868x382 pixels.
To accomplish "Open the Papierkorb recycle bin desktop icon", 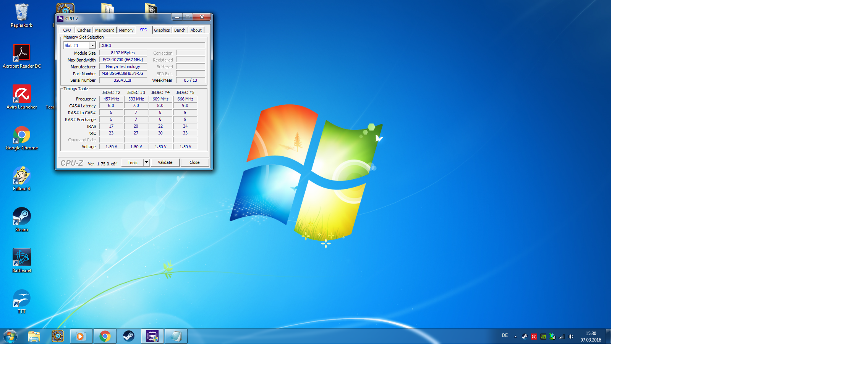I will click(x=21, y=16).
